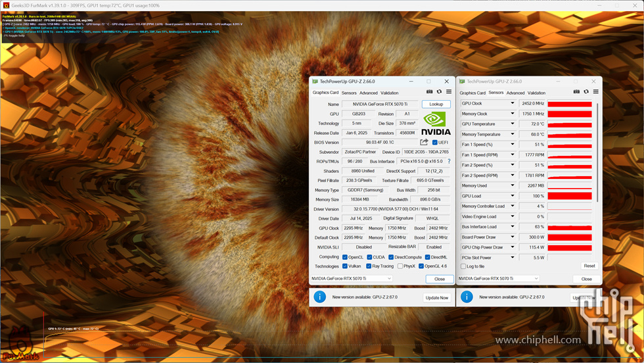Click the refresh icon in Sensors window
The width and height of the screenshot is (644, 363).
coord(586,91)
